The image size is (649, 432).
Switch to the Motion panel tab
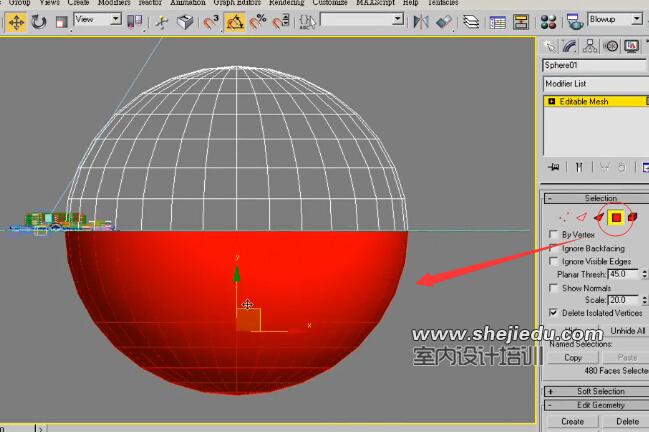click(x=611, y=46)
